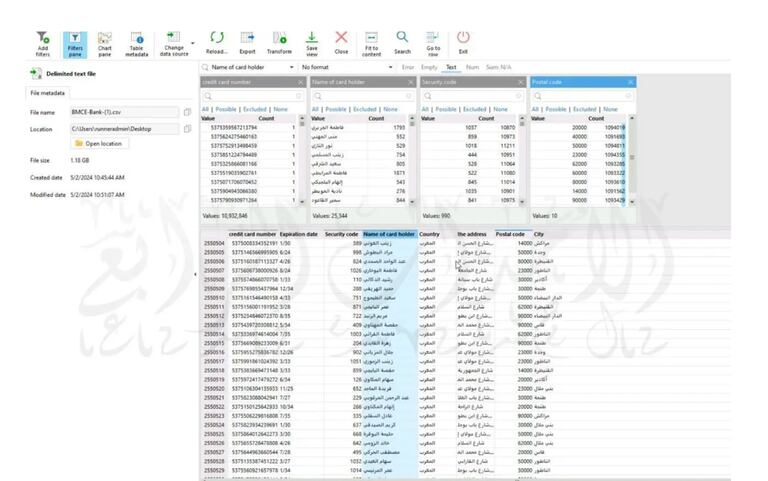Screen dimensions: 768x481
Task: Toggle the Filters pane button
Action: pyautogui.click(x=75, y=41)
